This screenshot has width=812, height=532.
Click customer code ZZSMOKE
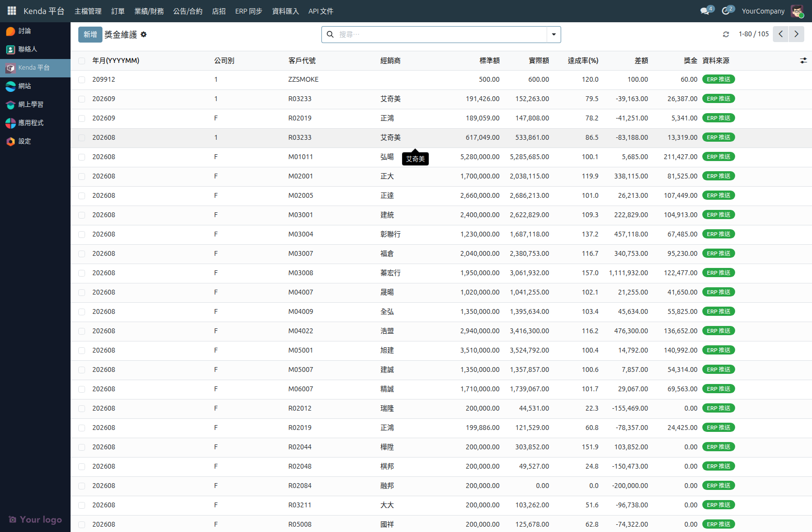click(x=304, y=79)
